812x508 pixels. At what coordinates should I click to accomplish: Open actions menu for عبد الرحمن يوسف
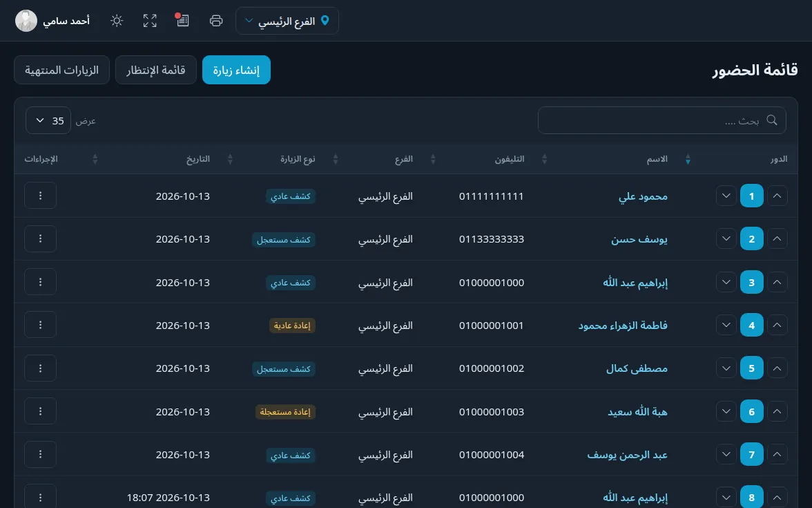click(40, 454)
